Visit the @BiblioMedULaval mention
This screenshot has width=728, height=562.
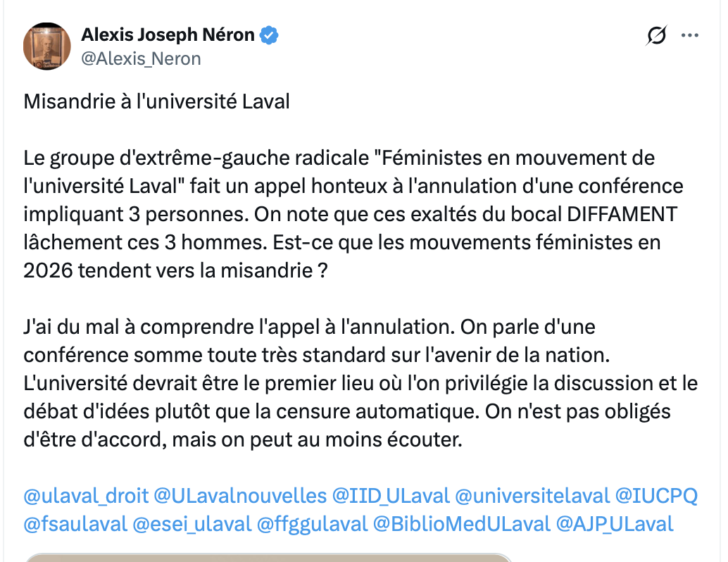(x=461, y=523)
